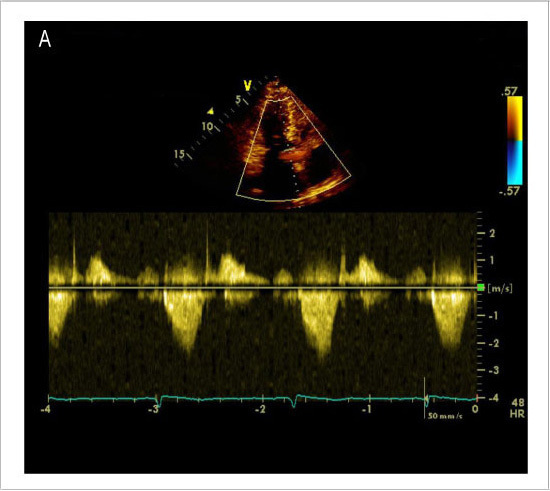Click the color Doppler velocity scale bar
Screen dimensions: 550x491
(x=515, y=140)
